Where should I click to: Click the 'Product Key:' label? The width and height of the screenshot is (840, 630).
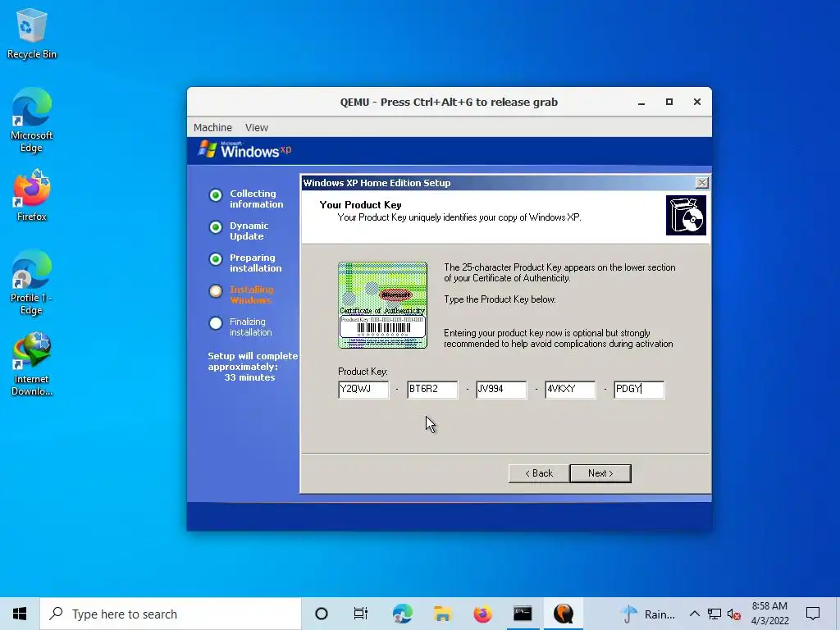pyautogui.click(x=363, y=372)
